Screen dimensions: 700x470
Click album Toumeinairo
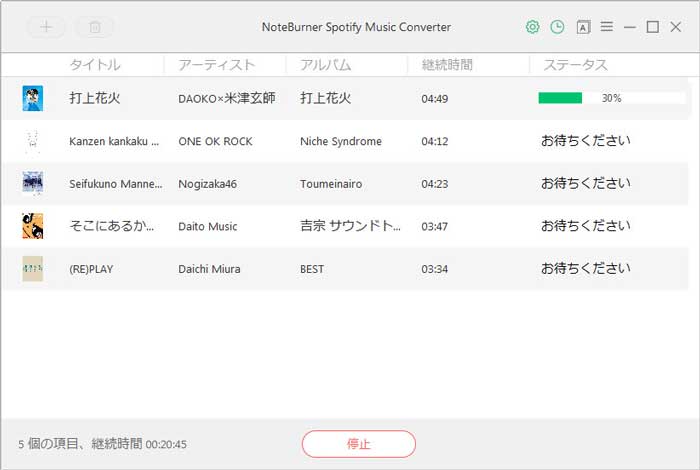tap(331, 183)
